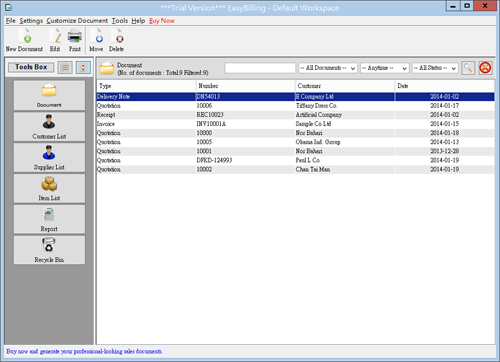Select the Delivery Note DN54013 row
The height and width of the screenshot is (362, 500).
295,97
